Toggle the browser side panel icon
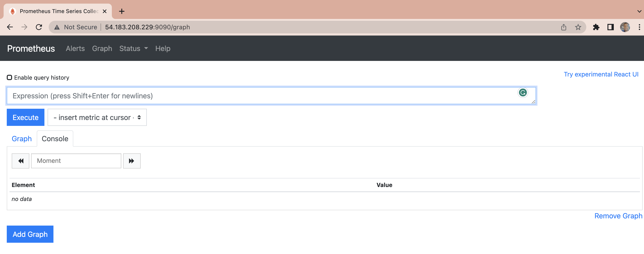 point(610,27)
